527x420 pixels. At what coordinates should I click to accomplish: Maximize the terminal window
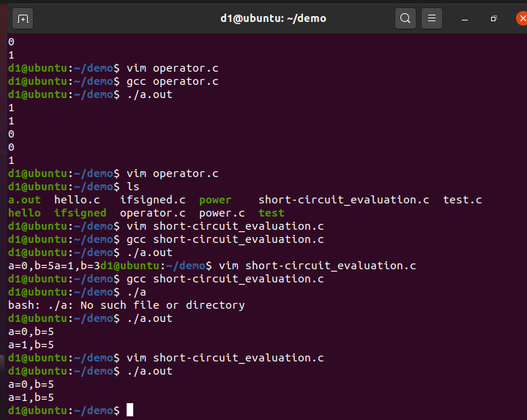(493, 18)
